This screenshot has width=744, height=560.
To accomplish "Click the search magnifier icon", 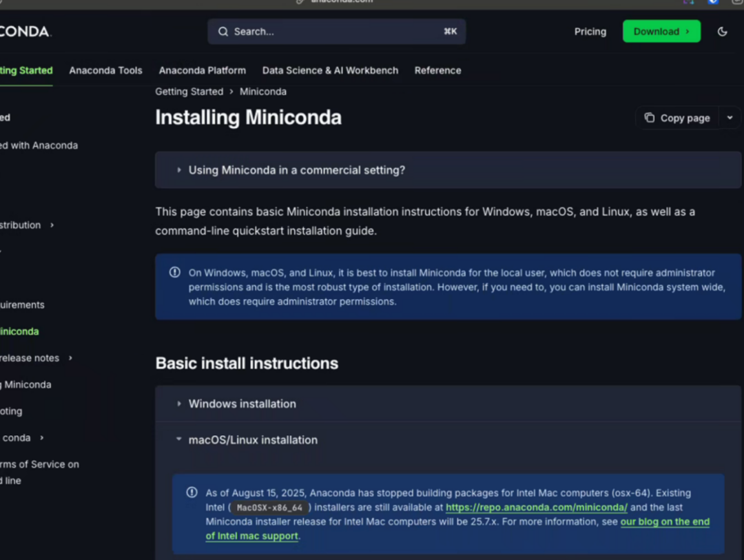I will [223, 32].
